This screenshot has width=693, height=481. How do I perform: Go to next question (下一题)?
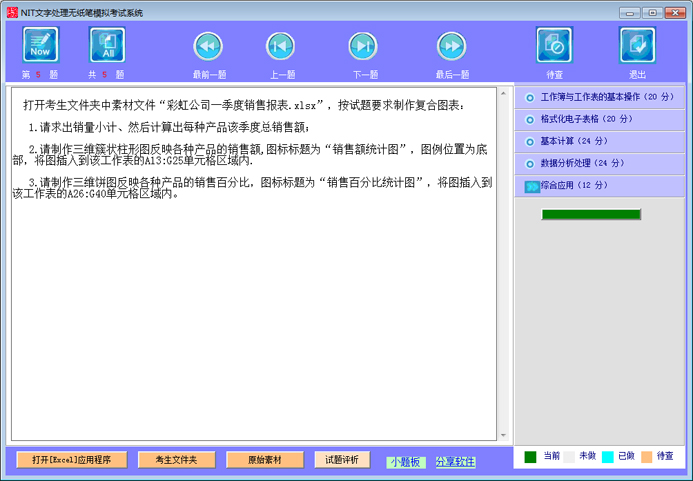point(363,46)
